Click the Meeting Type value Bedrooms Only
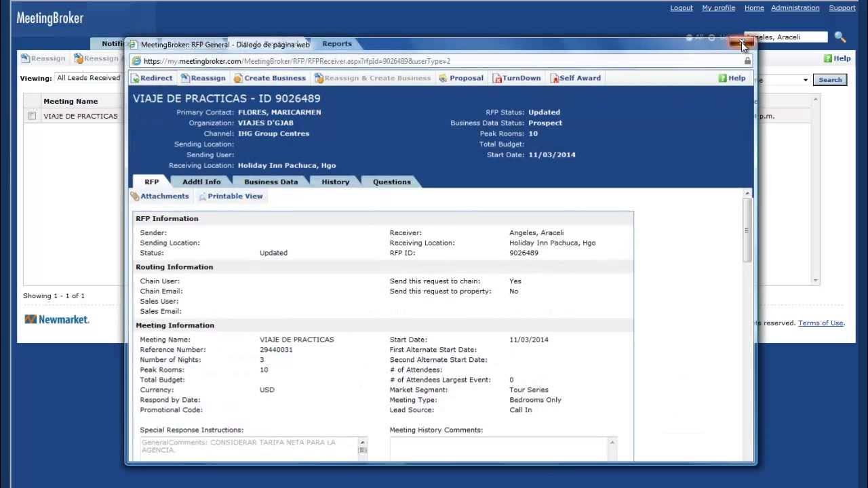 click(x=535, y=400)
